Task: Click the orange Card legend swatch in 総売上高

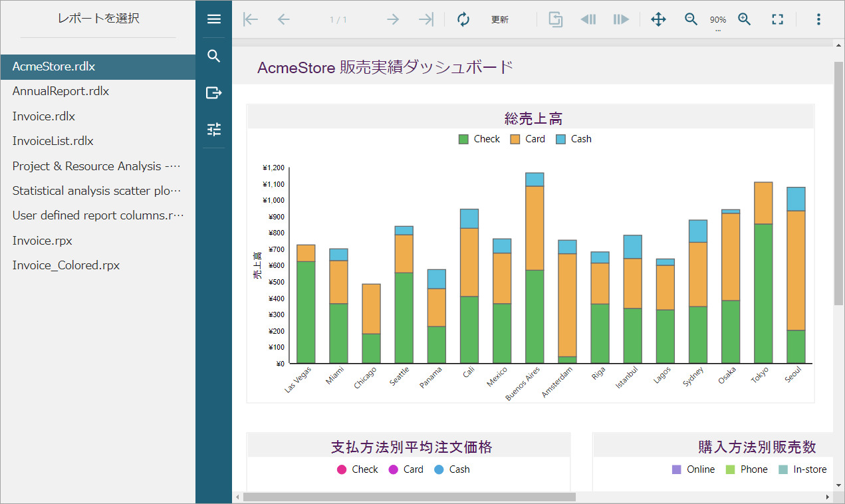Action: tap(515, 139)
